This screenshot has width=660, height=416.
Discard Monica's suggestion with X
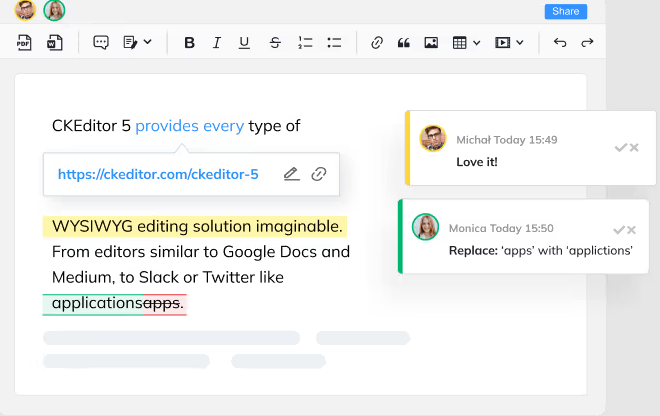[631, 230]
